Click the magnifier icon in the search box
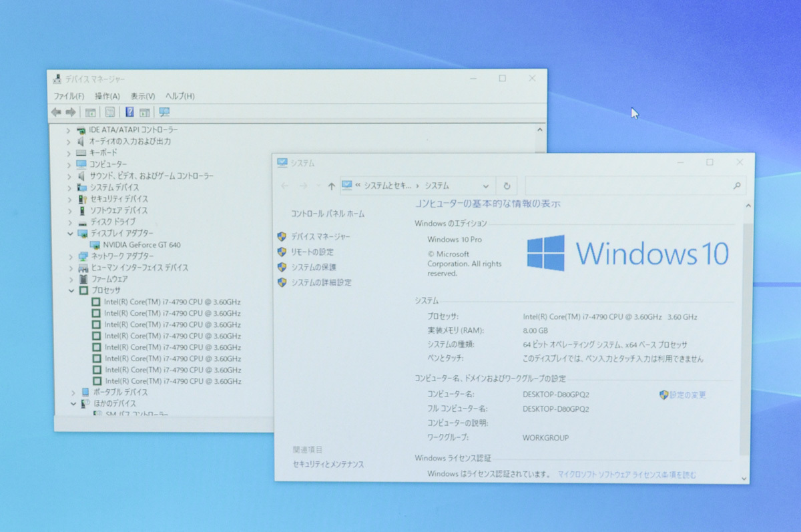Image resolution: width=801 pixels, height=532 pixels. coord(737,186)
